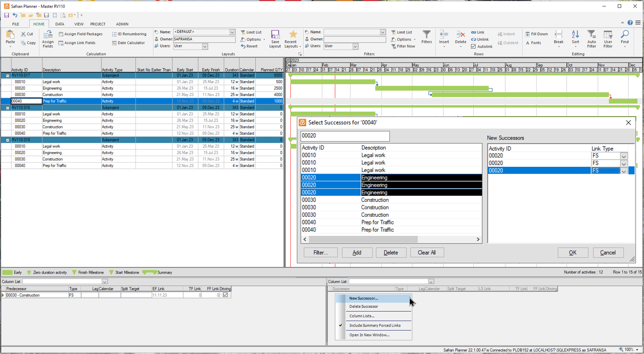Toggle the Autolink checkbox
This screenshot has height=354, width=644.
tap(473, 47)
